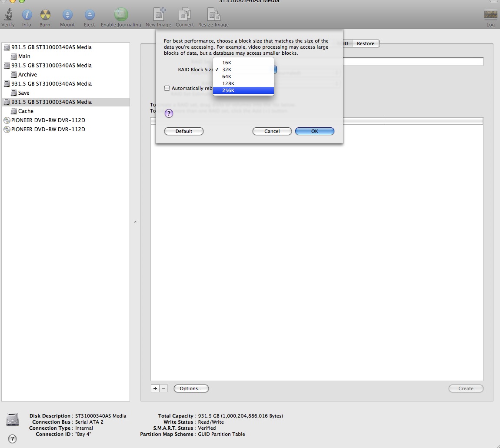Image resolution: width=500 pixels, height=448 pixels.
Task: Click the Burn disc icon
Action: click(45, 15)
